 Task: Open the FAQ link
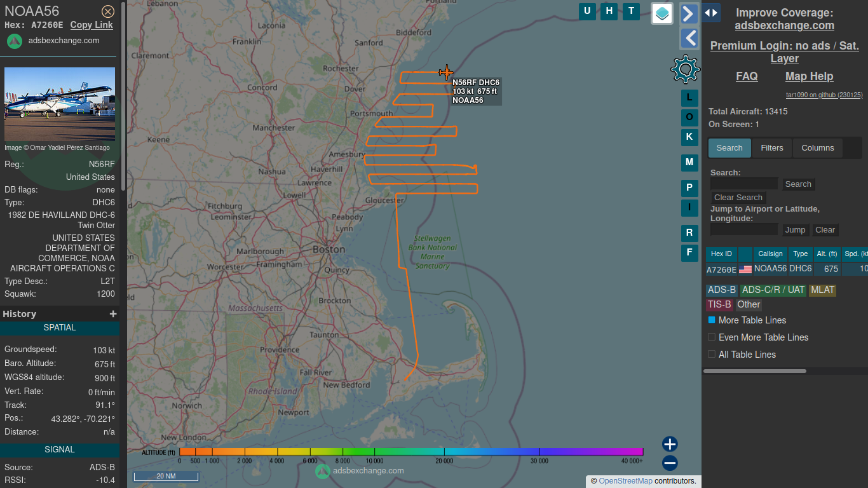coord(747,76)
